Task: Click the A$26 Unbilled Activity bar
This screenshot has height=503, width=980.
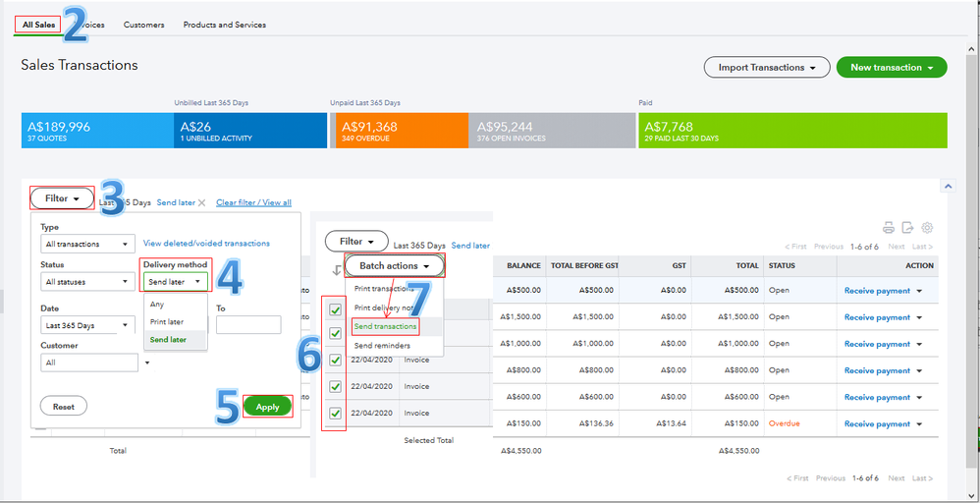Action: [x=250, y=131]
